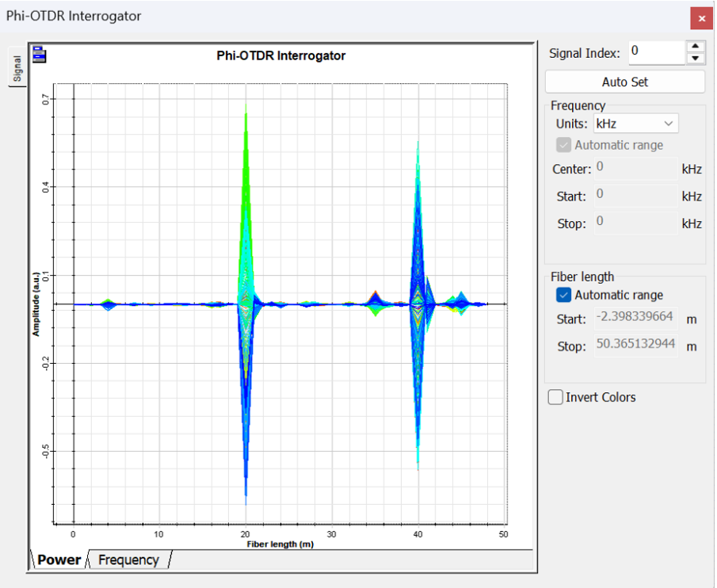Viewport: 717px width, 588px height.
Task: Click the frequency Stop value field
Action: click(635, 223)
